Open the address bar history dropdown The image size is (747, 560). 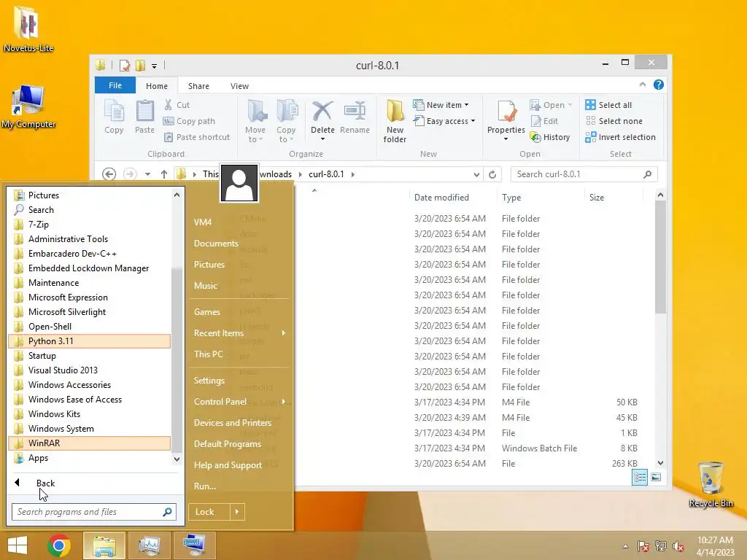[x=476, y=174]
